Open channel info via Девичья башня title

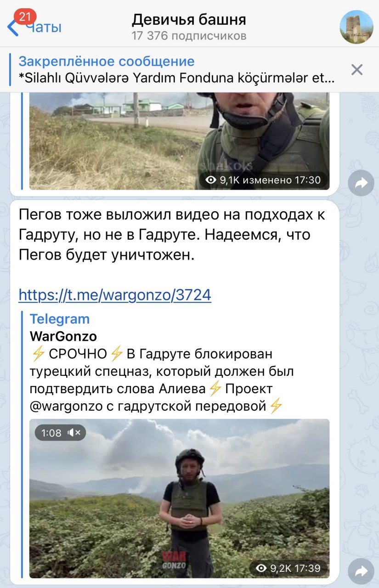coord(189,20)
